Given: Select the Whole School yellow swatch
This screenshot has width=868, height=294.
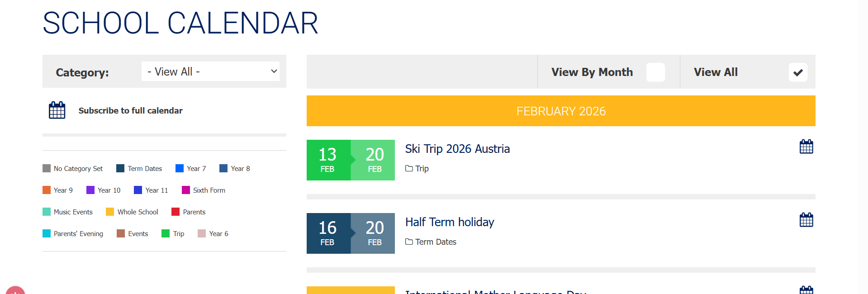Looking at the screenshot, I should pyautogui.click(x=110, y=212).
